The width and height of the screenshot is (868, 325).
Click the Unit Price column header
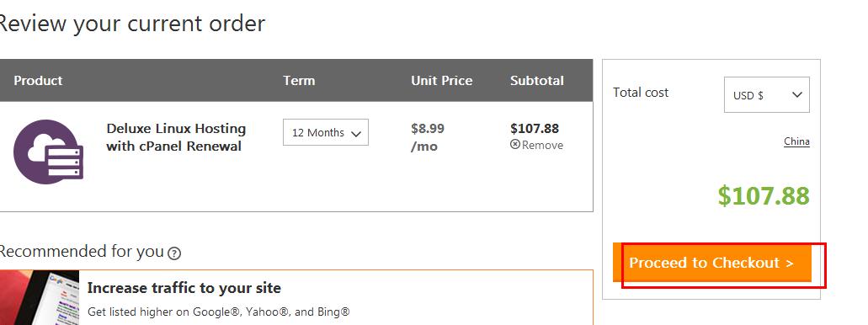coord(441,80)
